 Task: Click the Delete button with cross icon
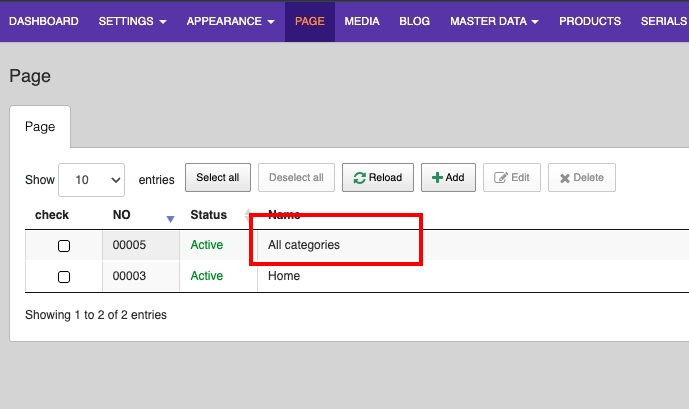[581, 178]
